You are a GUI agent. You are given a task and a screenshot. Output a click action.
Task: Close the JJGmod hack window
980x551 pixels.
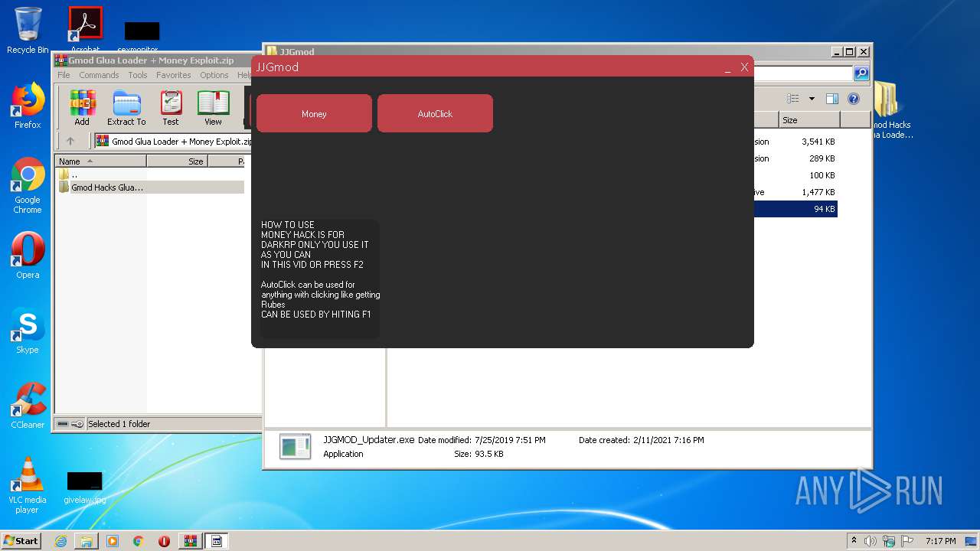744,67
